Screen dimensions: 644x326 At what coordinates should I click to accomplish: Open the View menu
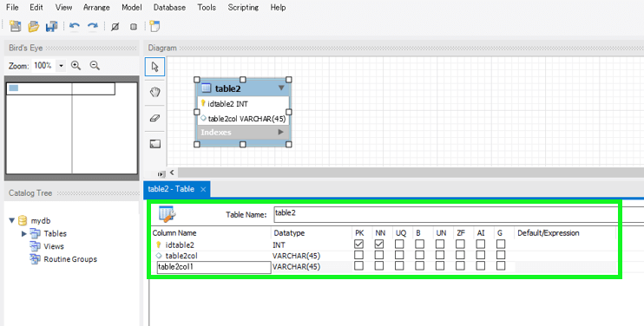63,8
